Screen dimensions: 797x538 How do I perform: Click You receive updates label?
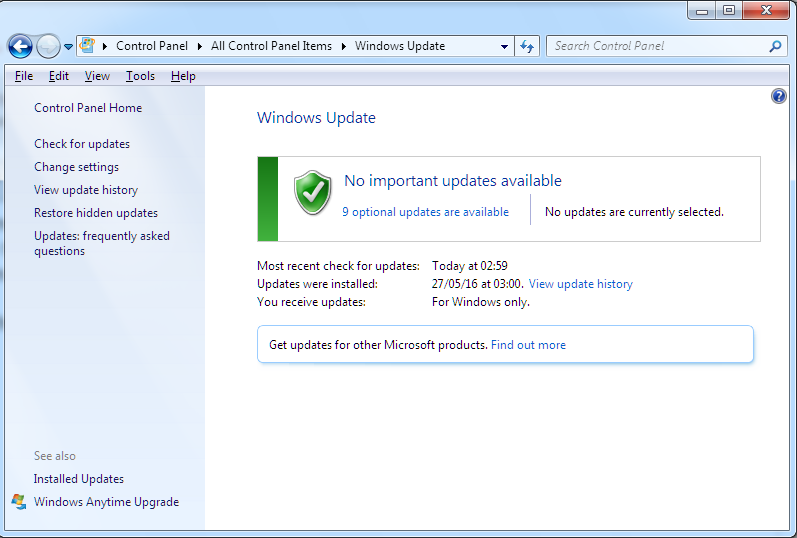click(x=312, y=302)
